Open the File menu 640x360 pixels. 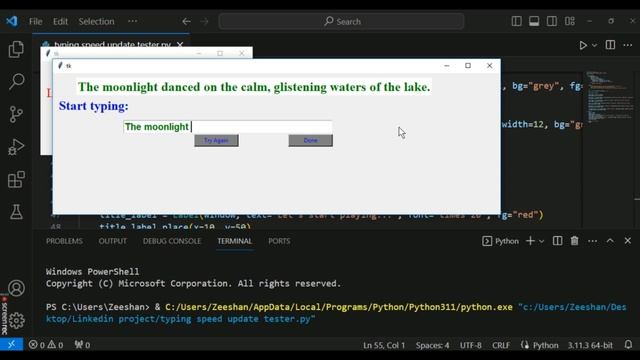(x=36, y=21)
